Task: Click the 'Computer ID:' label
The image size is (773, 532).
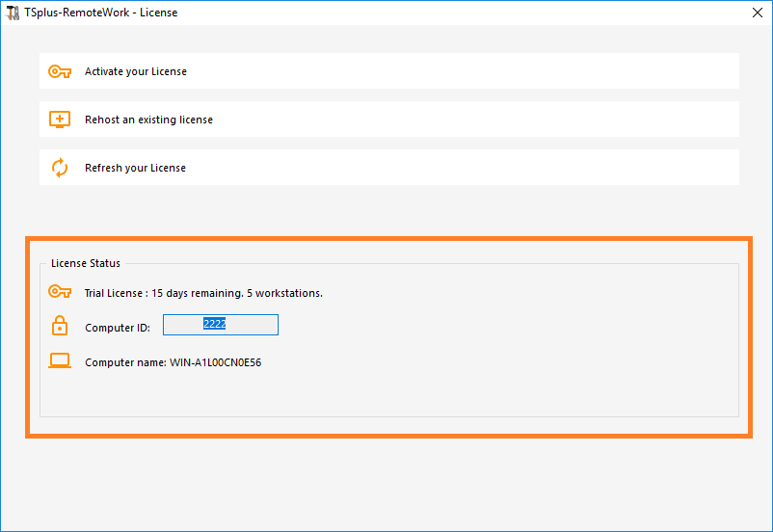Action: pos(117,328)
